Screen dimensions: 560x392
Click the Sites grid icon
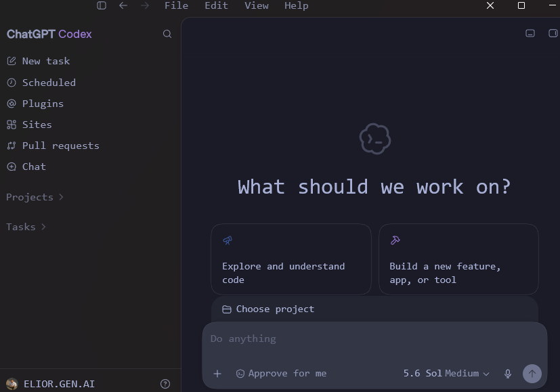coord(12,125)
